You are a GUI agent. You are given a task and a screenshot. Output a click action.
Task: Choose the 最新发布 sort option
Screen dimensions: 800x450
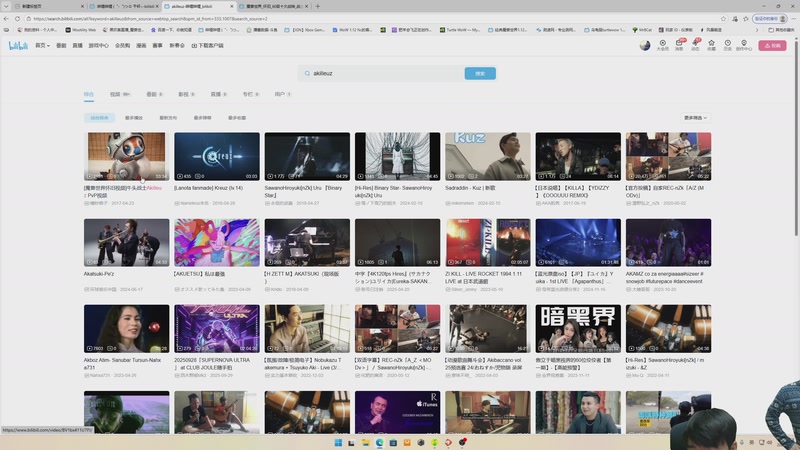pyautogui.click(x=168, y=118)
